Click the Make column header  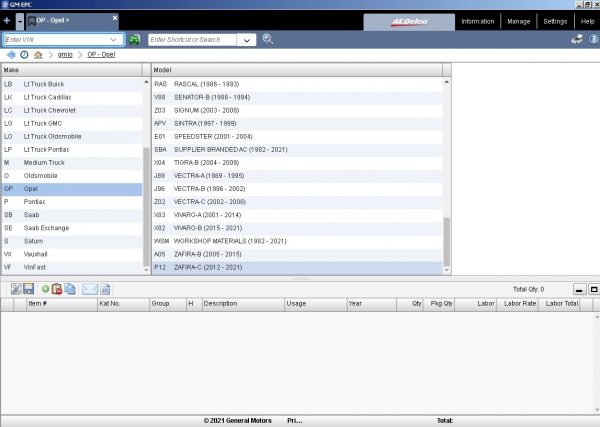(72, 70)
